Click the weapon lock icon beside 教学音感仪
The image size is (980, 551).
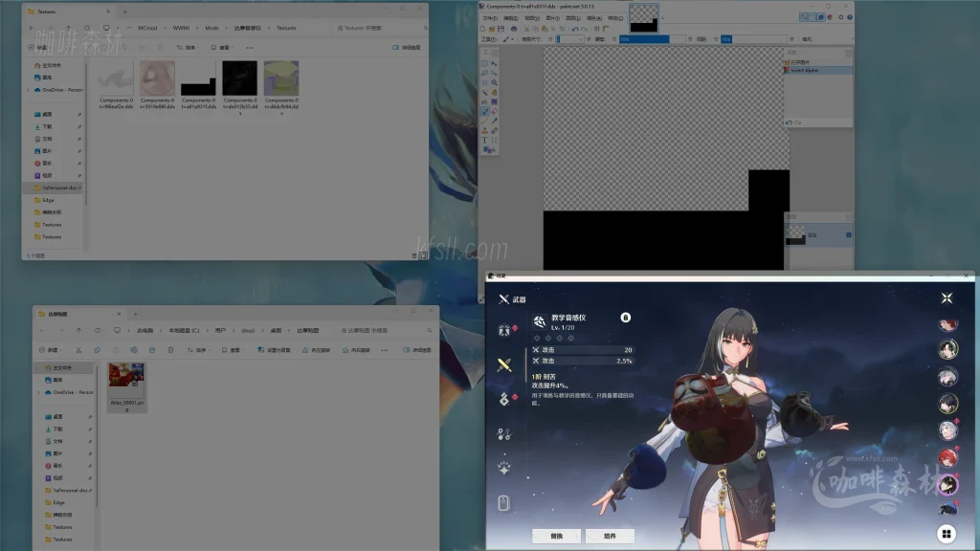coord(625,317)
